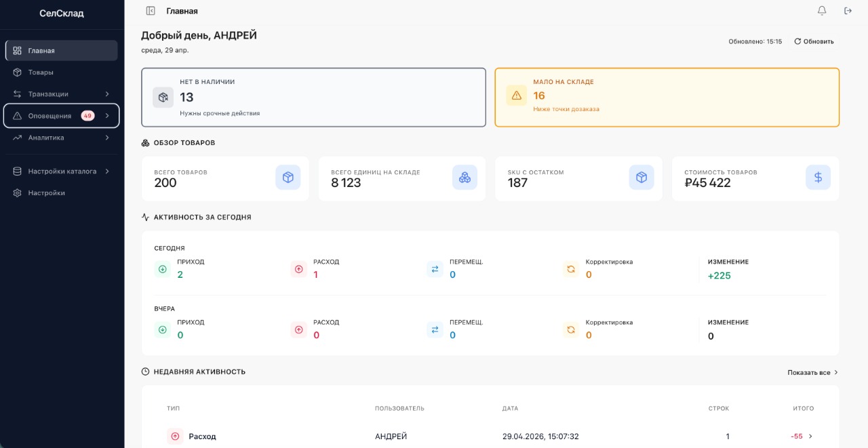The image size is (868, 448).
Task: Expand the Аналитика submenu chevron
Action: (x=107, y=138)
